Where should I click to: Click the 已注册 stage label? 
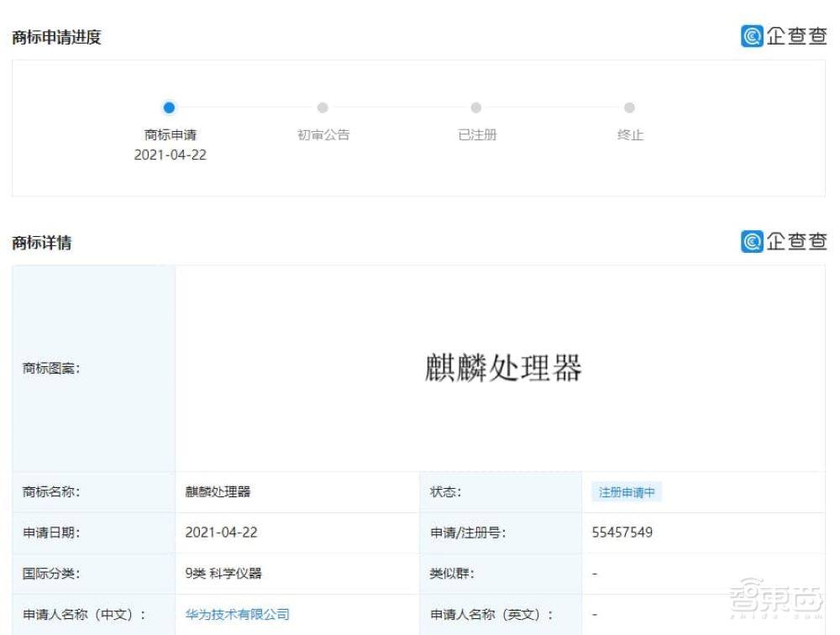click(x=476, y=134)
